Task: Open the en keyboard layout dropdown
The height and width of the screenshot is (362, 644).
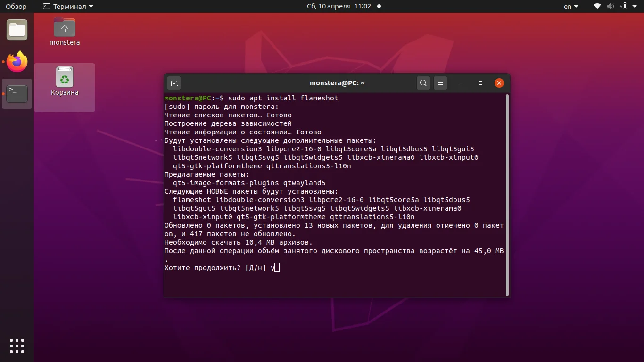Action: [x=570, y=7]
